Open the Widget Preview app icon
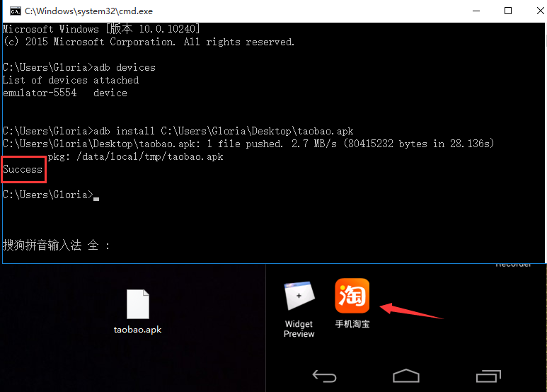The width and height of the screenshot is (547, 392). [x=299, y=296]
